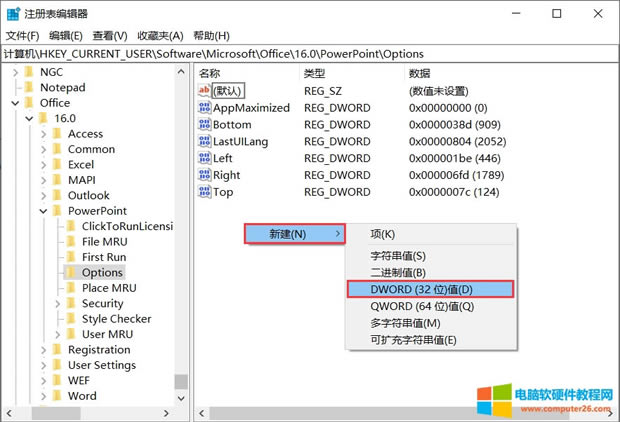Open the 收藏夹(A) menu
Screen dimensions: 620x422
pos(160,35)
